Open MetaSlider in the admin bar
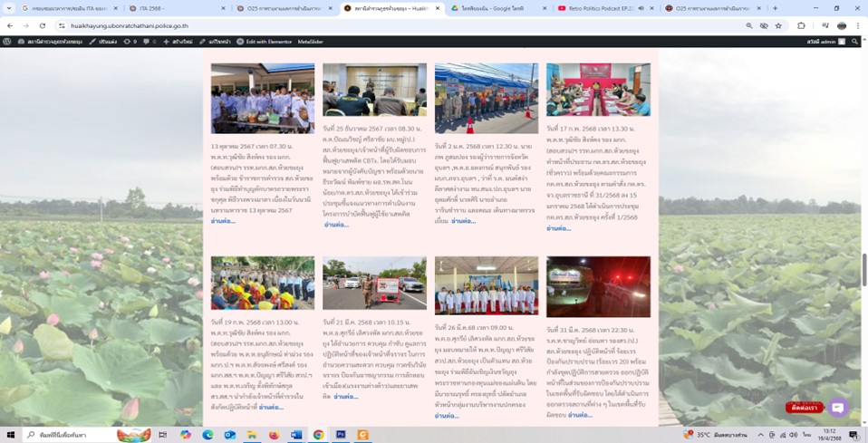 pos(310,42)
